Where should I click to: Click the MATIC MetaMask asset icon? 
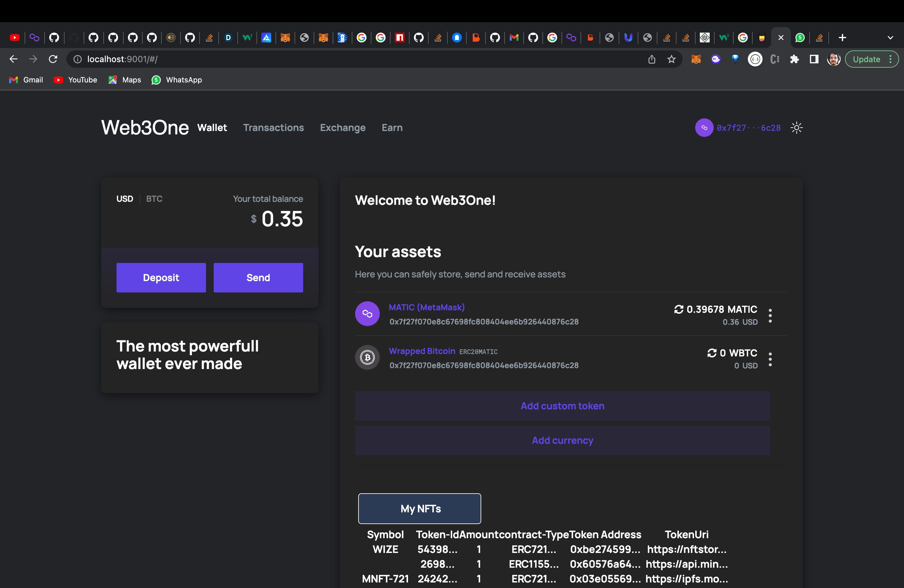coord(368,314)
